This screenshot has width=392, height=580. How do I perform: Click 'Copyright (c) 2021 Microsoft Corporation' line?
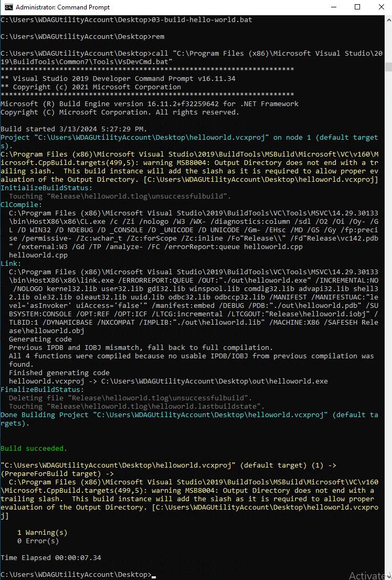[x=91, y=87]
